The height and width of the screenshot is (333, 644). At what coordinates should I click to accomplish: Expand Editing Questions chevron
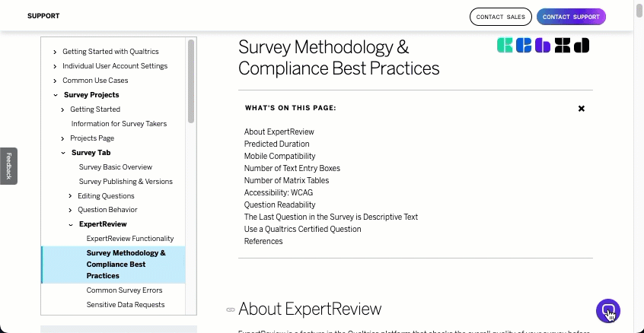(70, 196)
